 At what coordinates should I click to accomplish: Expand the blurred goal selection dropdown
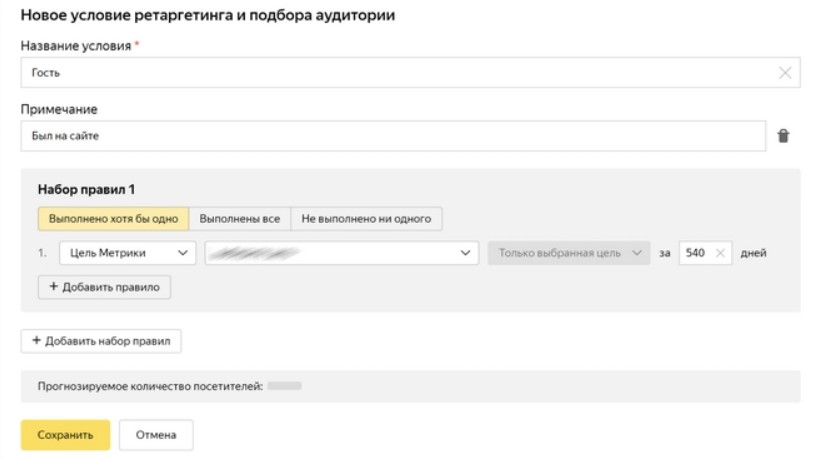340,253
